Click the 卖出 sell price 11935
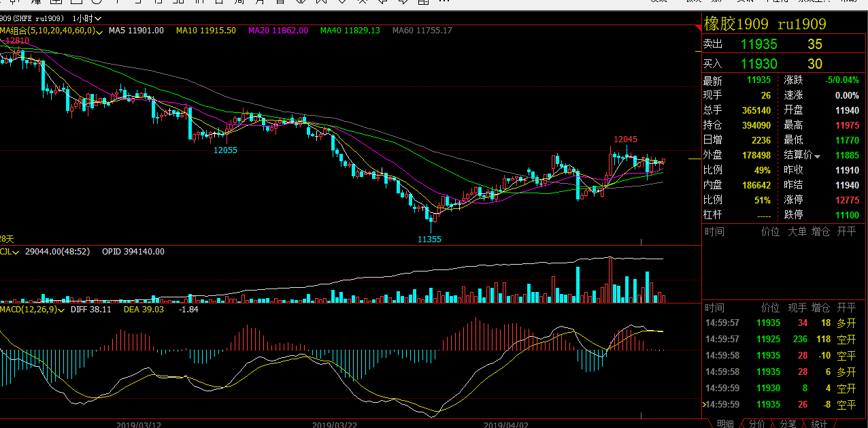868x428 pixels. pos(758,45)
